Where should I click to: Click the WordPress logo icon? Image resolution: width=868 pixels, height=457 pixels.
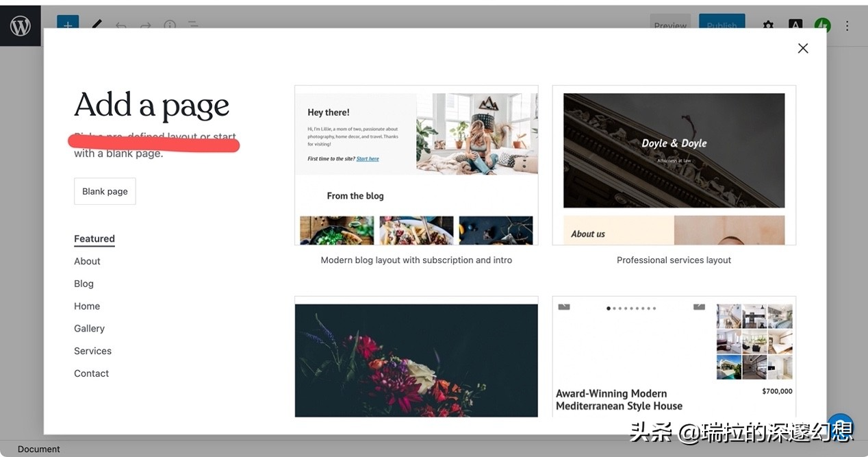click(20, 26)
